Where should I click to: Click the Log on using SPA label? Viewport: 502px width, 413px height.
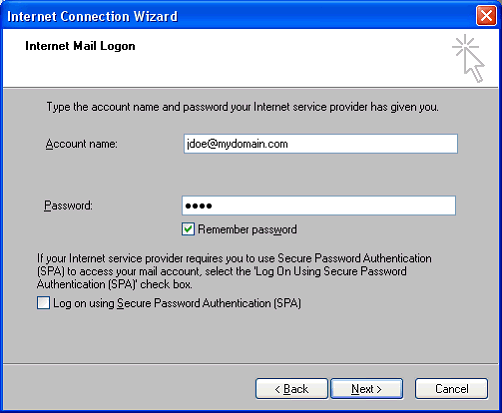[177, 303]
